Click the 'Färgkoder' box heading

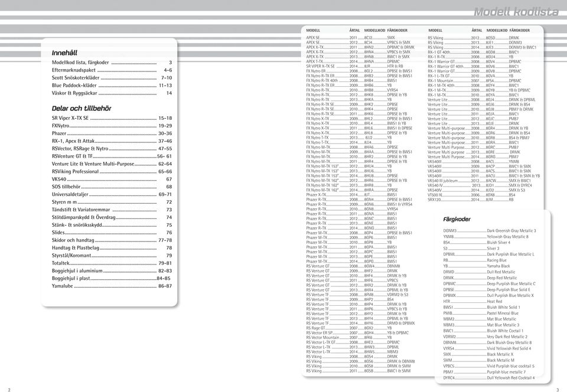pyautogui.click(x=457, y=219)
